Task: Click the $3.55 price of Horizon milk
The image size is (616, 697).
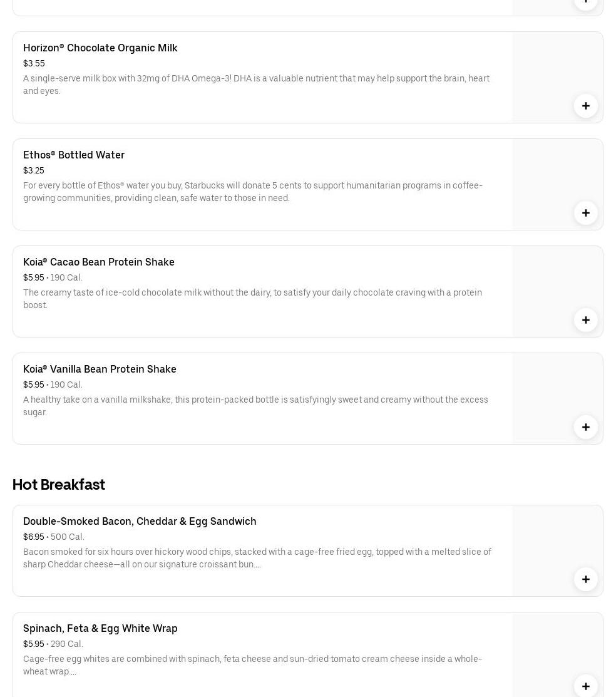Action: [34, 63]
